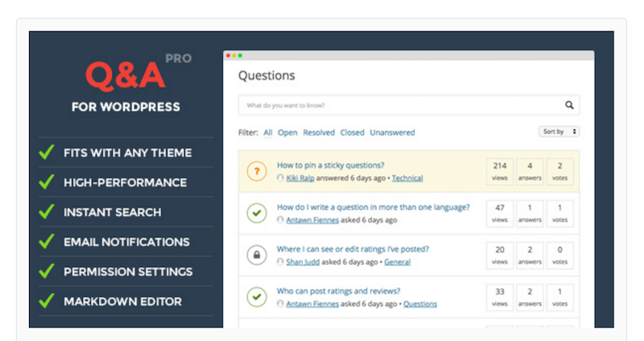Image resolution: width=644 pixels, height=341 pixels.
Task: Click the orange question mark status icon
Action: (x=256, y=171)
